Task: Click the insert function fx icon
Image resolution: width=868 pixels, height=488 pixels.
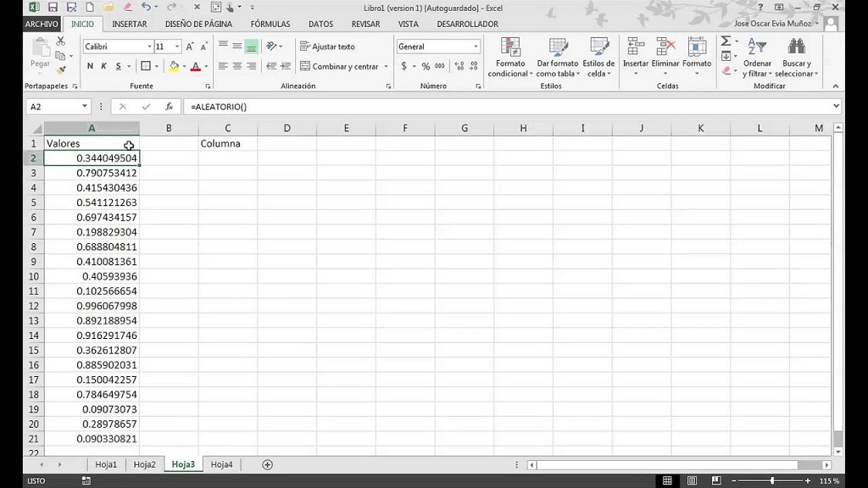Action: (x=169, y=107)
